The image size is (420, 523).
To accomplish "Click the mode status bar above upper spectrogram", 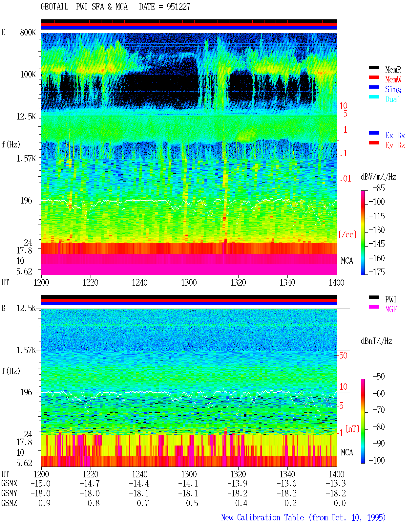I will pyautogui.click(x=189, y=25).
